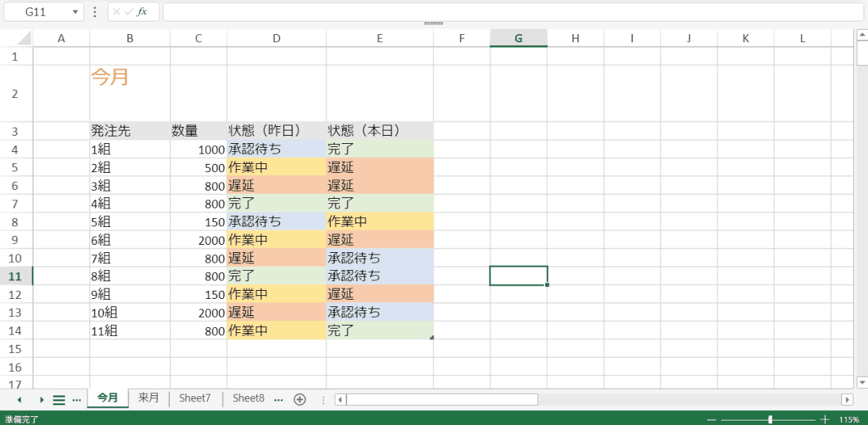The image size is (868, 425).
Task: Select the 状態（昨日） header cell
Action: point(276,131)
